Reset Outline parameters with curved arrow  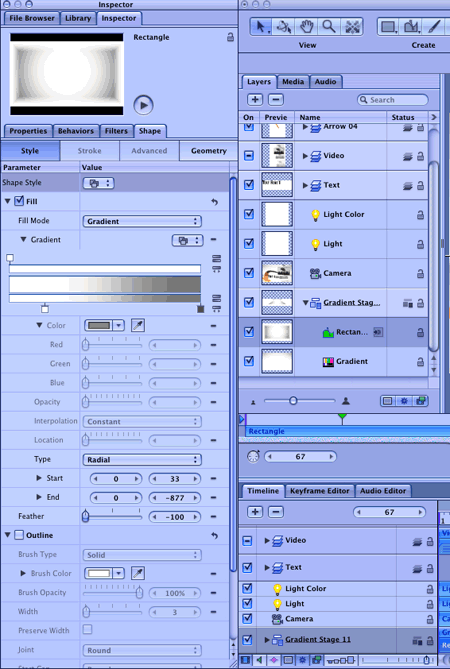point(214,535)
